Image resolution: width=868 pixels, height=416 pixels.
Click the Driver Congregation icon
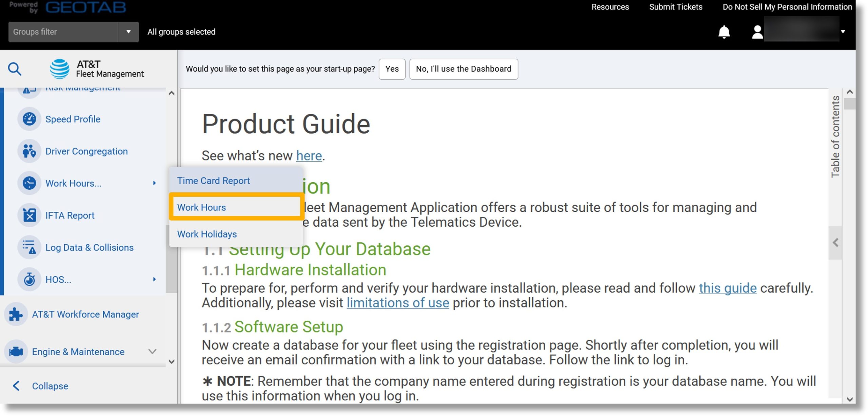tap(29, 151)
